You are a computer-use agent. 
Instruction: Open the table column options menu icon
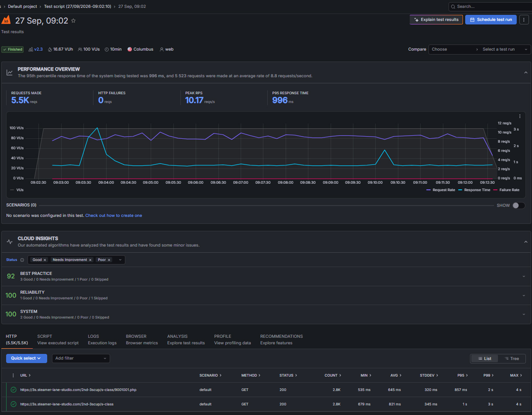[x=13, y=375]
